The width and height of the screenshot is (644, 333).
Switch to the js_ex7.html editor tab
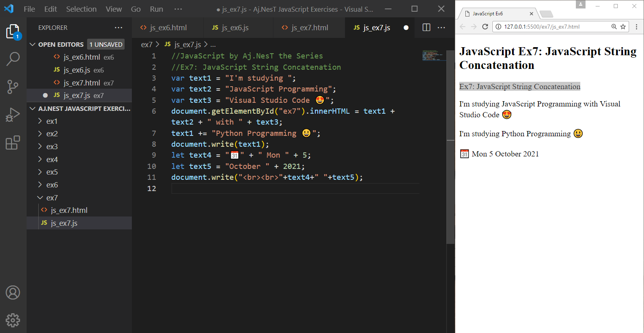tap(309, 27)
